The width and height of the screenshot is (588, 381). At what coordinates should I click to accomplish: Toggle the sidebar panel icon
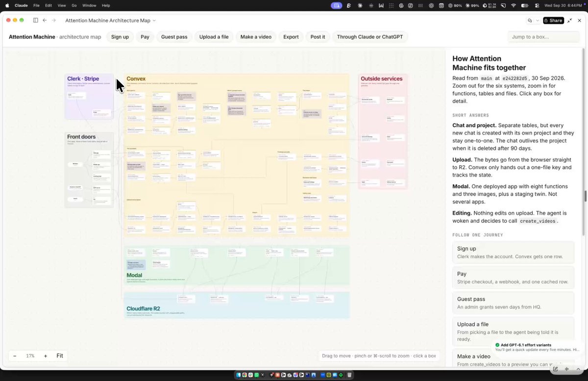coord(35,21)
